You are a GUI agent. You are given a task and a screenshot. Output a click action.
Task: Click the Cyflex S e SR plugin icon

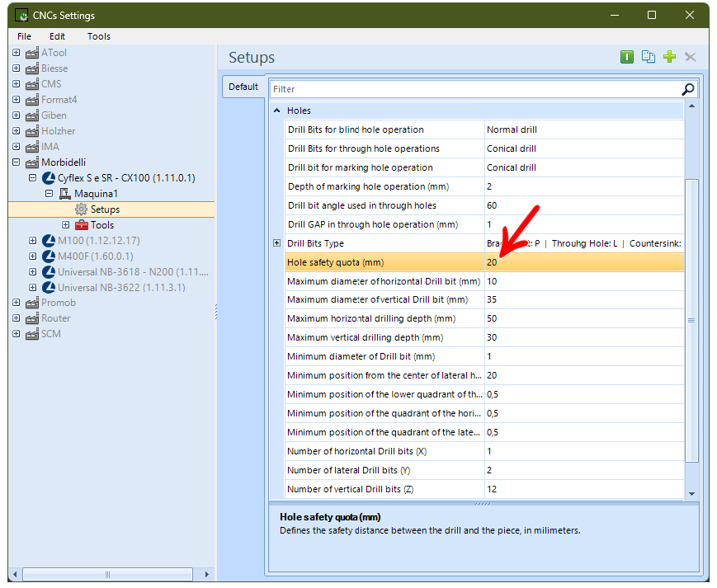(49, 178)
